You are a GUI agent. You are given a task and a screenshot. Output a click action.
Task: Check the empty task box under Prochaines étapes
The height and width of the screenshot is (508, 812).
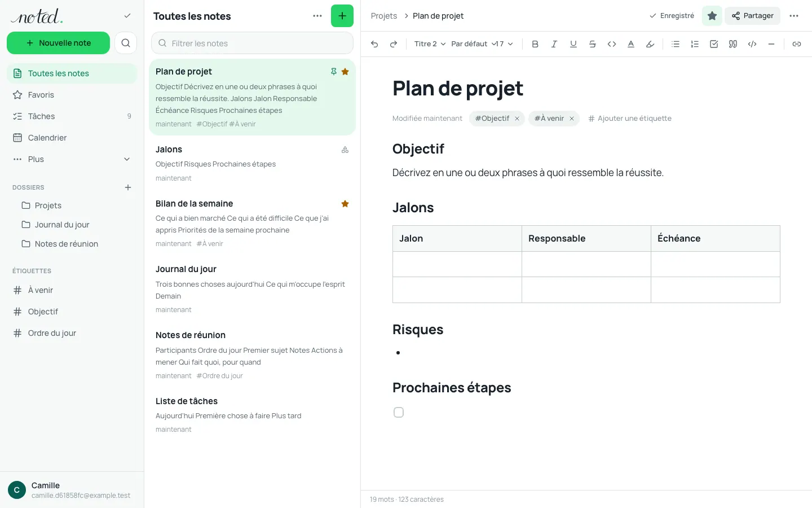[399, 413]
